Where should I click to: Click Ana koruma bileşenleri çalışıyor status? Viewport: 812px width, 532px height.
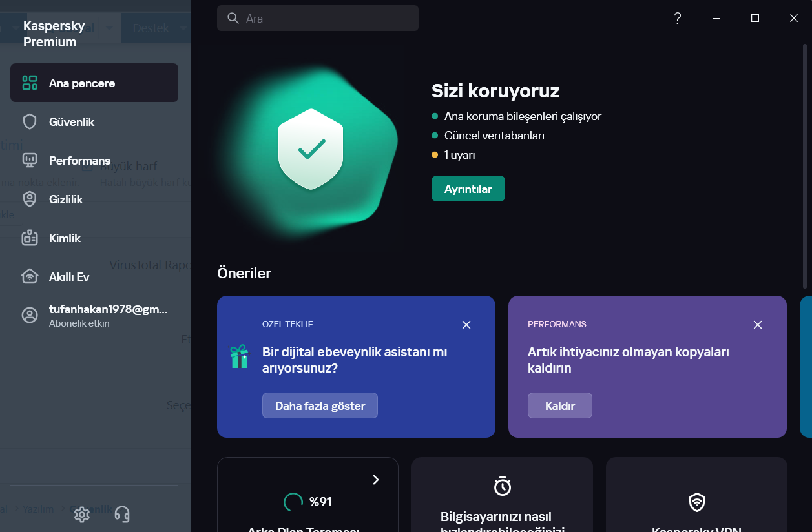pyautogui.click(x=517, y=116)
